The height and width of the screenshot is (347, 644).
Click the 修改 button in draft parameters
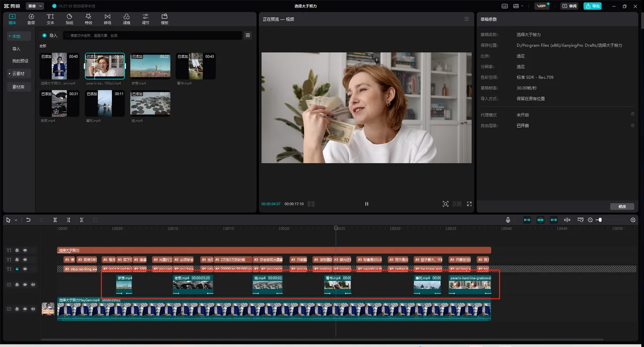click(x=622, y=206)
